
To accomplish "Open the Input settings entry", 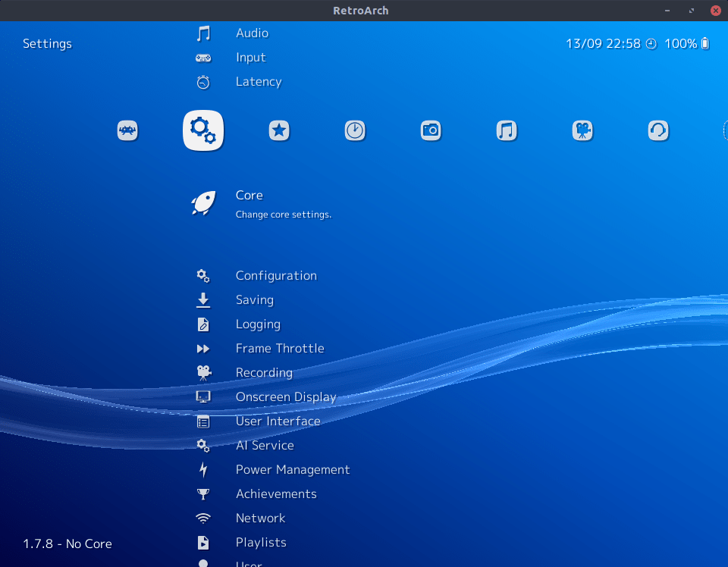I will pyautogui.click(x=250, y=58).
